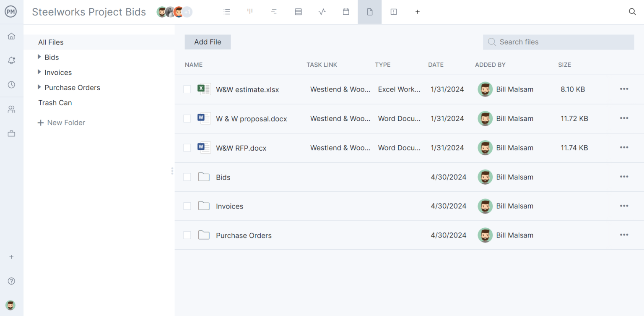Switch to the List view icon
This screenshot has height=316, width=644.
[x=227, y=12]
